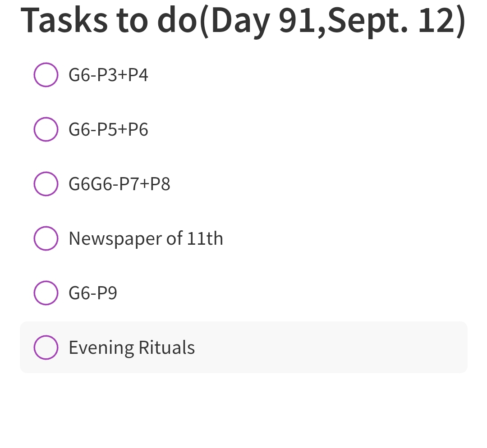Click the word Rituals in last task

(x=166, y=348)
